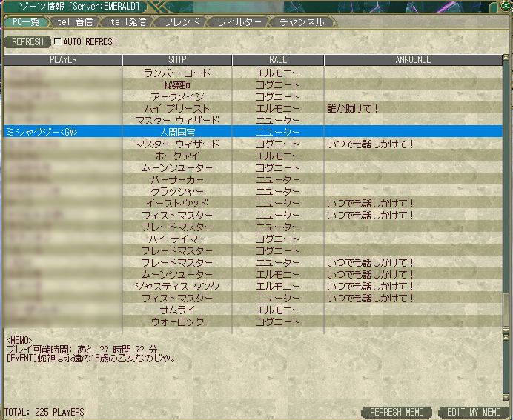
Task: Select マスター ウィザード row with race コグニート
Action: (254, 144)
